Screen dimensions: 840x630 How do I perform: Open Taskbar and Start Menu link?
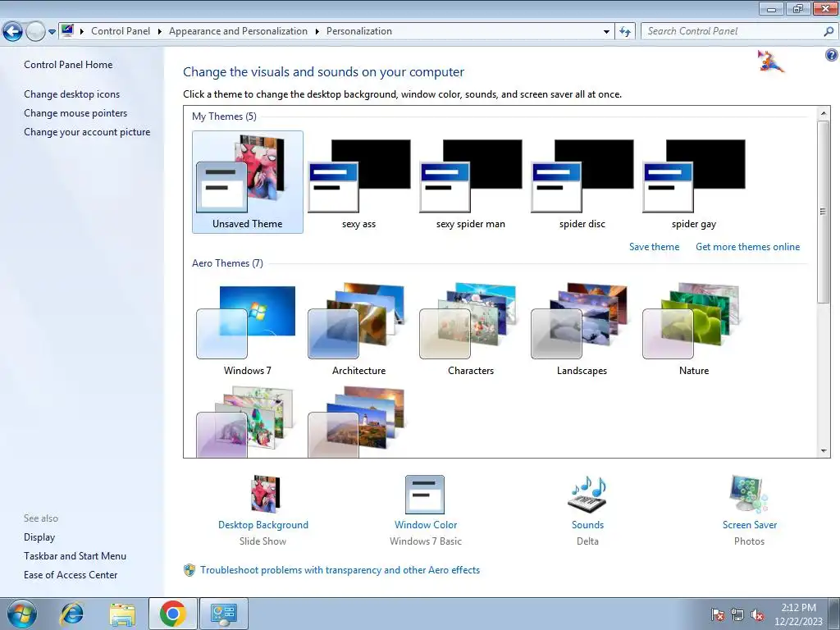click(75, 555)
